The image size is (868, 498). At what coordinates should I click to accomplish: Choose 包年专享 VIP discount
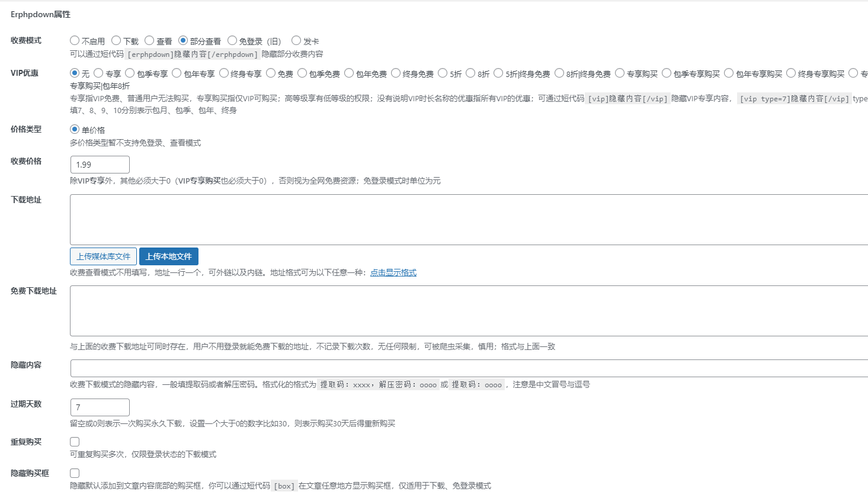[x=176, y=73]
